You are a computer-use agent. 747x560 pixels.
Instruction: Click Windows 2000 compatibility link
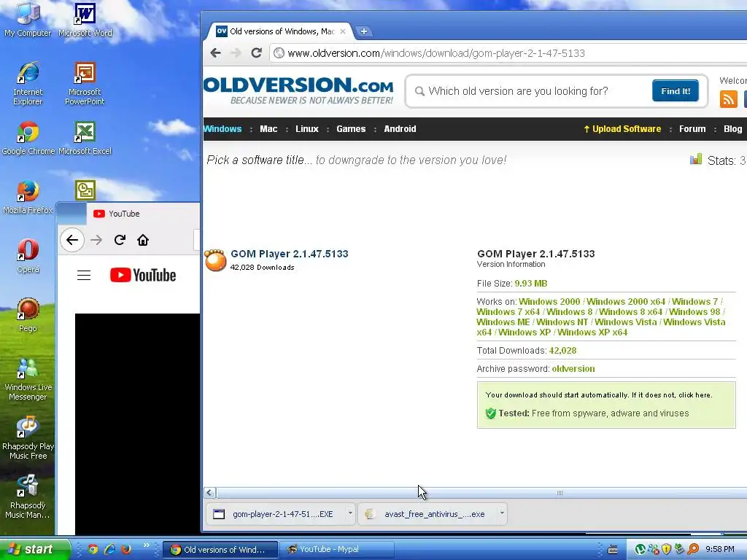pyautogui.click(x=549, y=301)
